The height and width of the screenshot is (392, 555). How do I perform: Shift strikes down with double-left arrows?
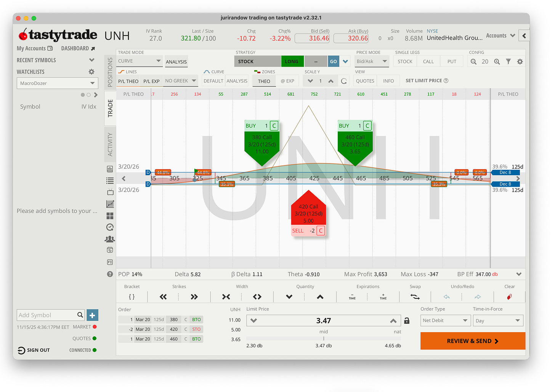[163, 297]
